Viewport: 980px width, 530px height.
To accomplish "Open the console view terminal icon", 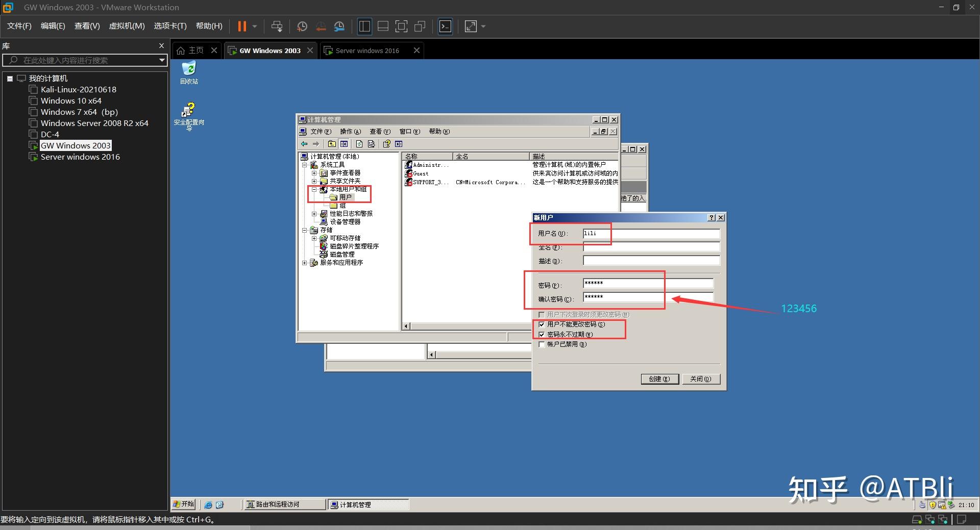I will tap(446, 26).
